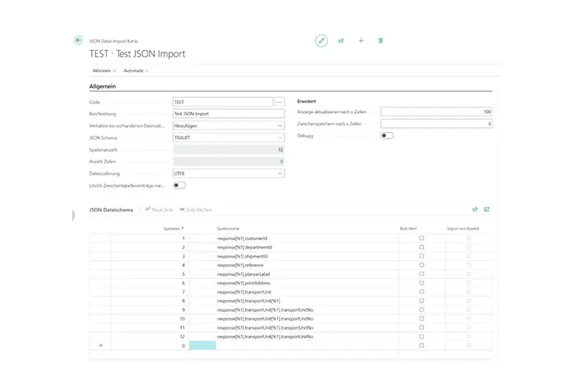Check Blob Wert for customerId row
The image size is (587, 392).
pos(421,238)
